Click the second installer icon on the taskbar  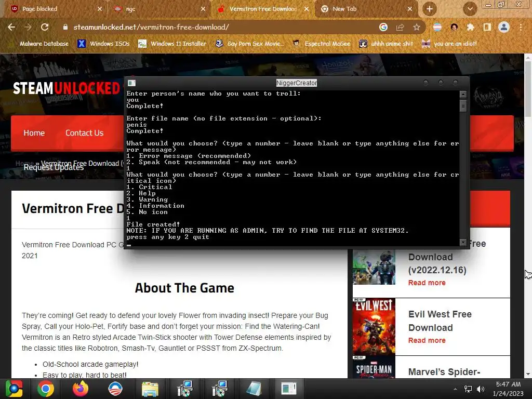point(220,389)
